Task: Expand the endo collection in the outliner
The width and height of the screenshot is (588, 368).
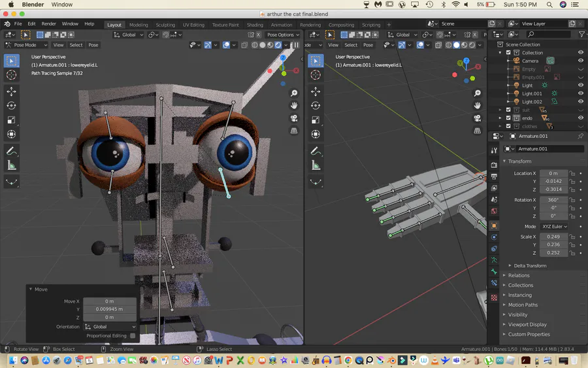Action: coord(500,118)
